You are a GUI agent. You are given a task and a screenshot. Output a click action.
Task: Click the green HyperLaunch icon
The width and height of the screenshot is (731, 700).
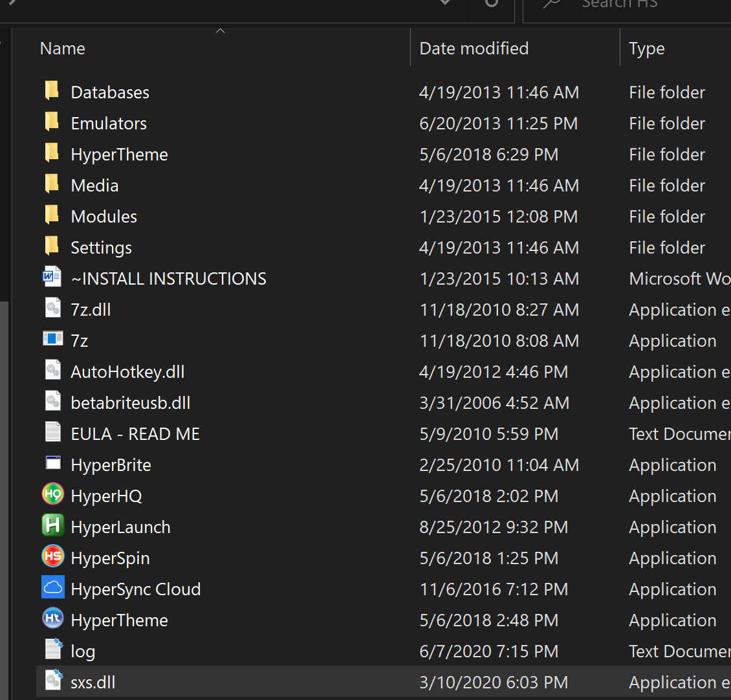click(52, 525)
